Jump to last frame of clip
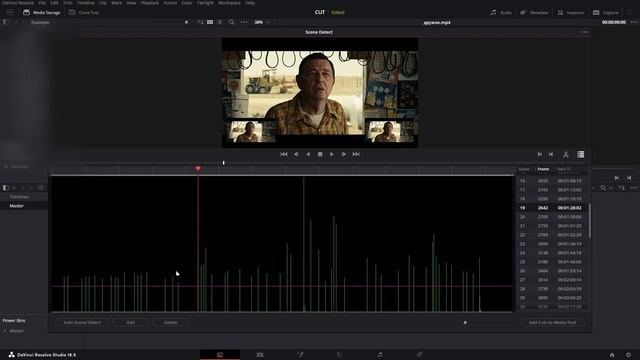 (356, 154)
